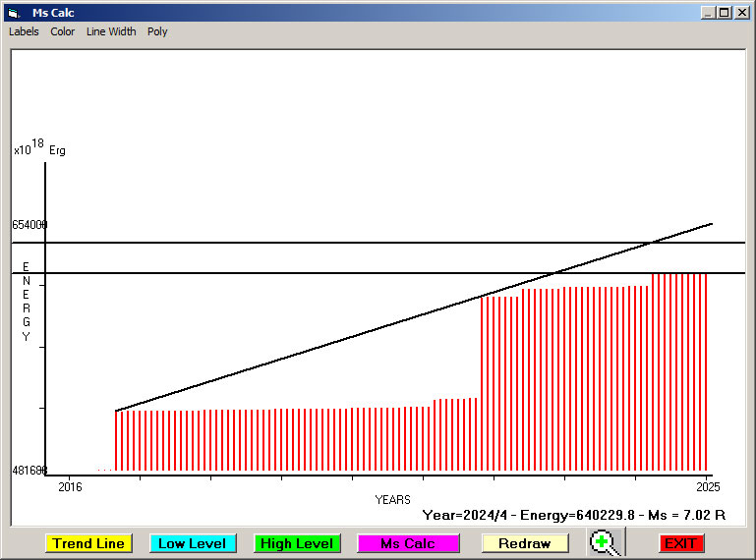Maximize the Ms Calc window
This screenshot has width=756, height=560.
point(725,13)
